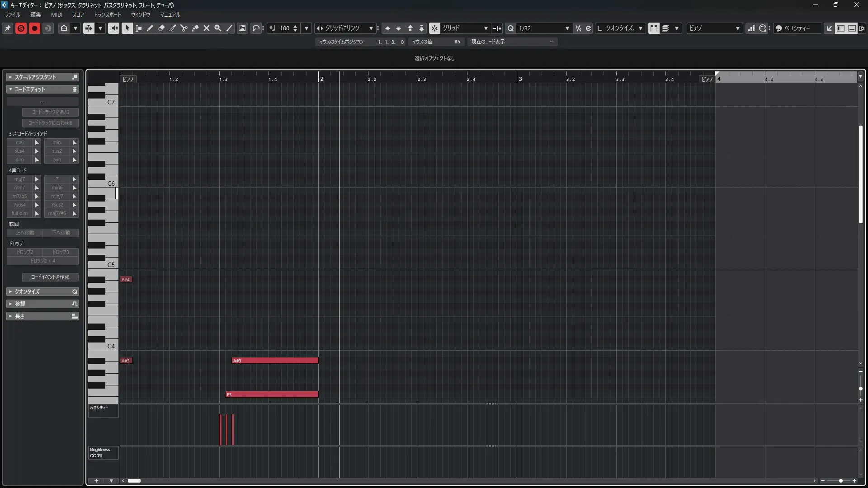Screen dimensions: 868x488
Task: Click the Line tool icon
Action: pyautogui.click(x=230, y=28)
